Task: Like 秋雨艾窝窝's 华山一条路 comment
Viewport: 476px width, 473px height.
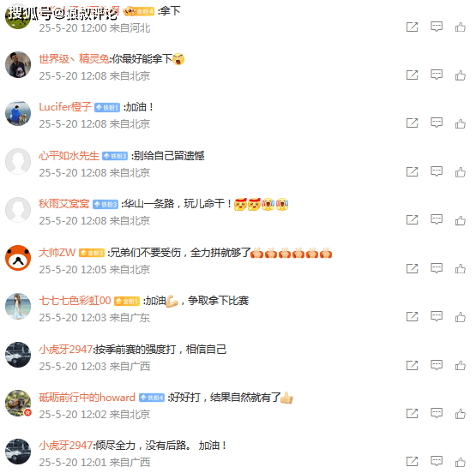Action: click(x=461, y=220)
